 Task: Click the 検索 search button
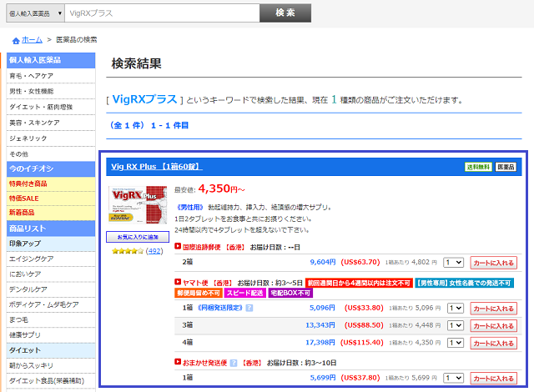[x=285, y=13]
